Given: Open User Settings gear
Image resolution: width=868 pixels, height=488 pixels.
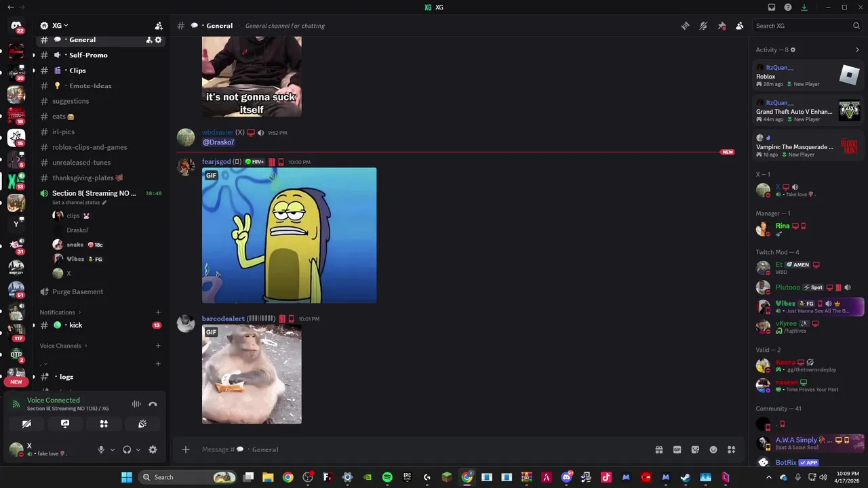Looking at the screenshot, I should 153,449.
